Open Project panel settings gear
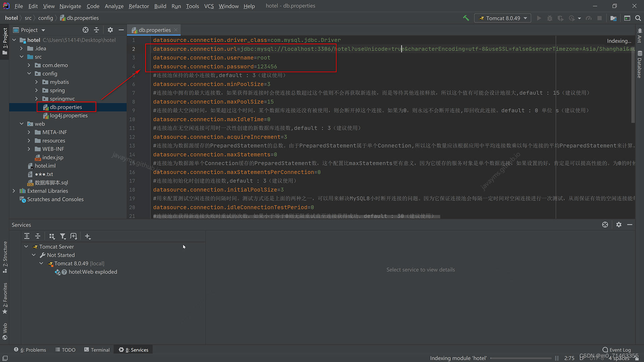The width and height of the screenshot is (644, 362). [110, 30]
